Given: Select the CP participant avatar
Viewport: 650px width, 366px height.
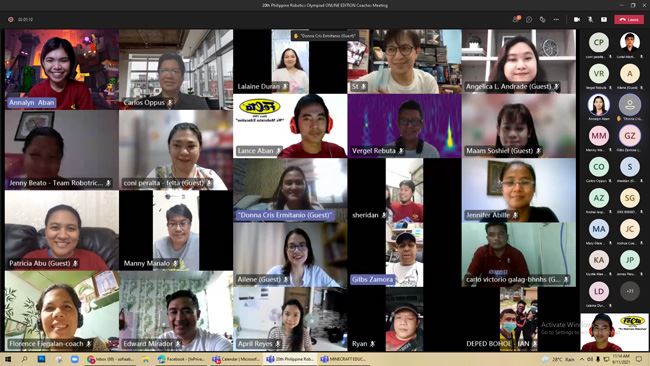Looking at the screenshot, I should (x=599, y=42).
